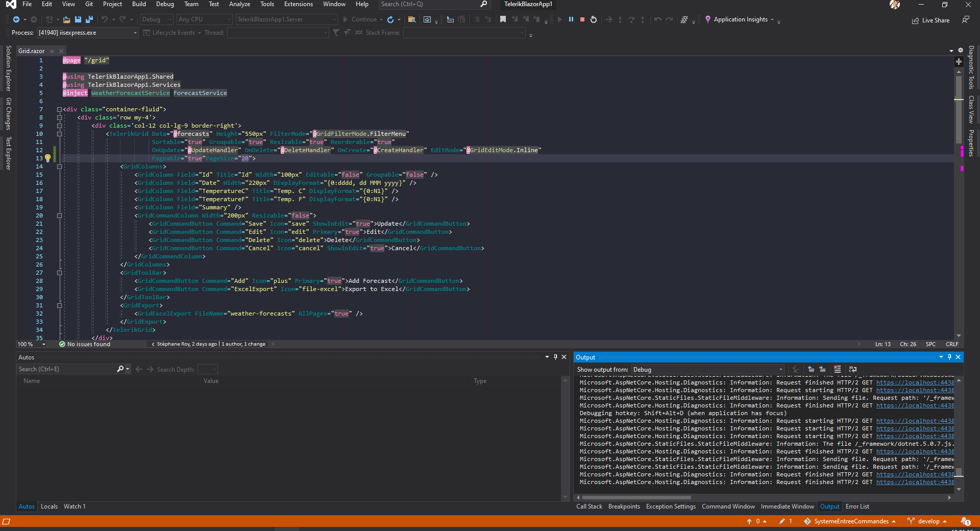This screenshot has width=980, height=531.
Task: Toggle word wrap in Output window
Action: click(852, 369)
